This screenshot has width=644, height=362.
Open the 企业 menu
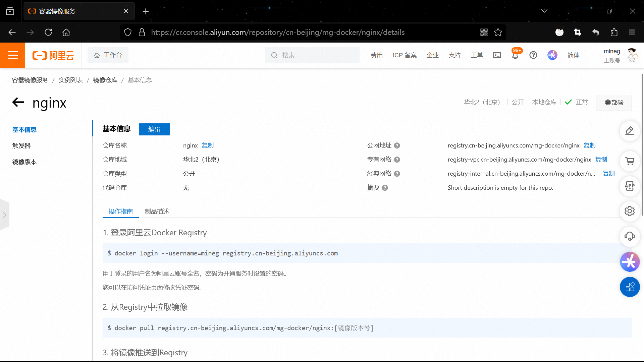tap(433, 55)
